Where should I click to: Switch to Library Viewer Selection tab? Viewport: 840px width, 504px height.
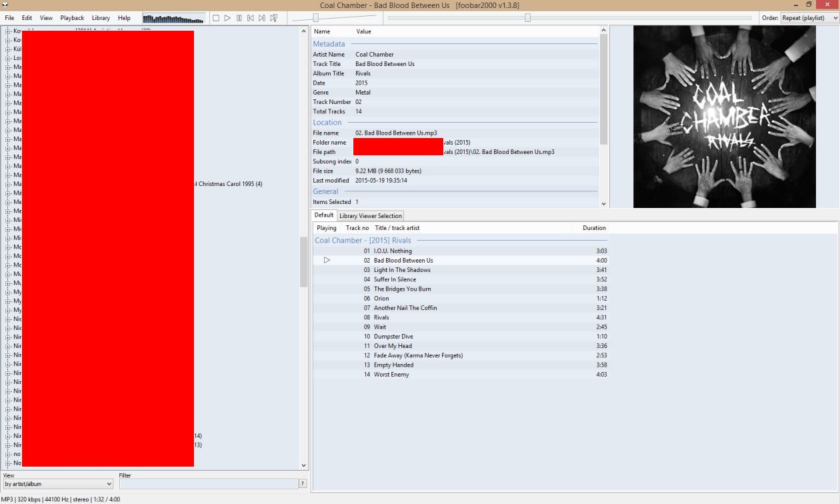point(371,215)
